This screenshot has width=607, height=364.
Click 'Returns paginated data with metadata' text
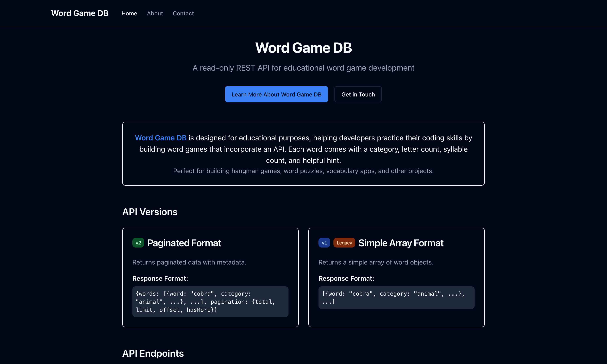189,262
